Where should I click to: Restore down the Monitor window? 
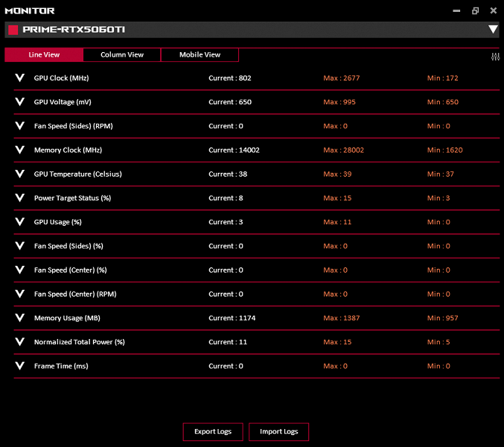pos(476,11)
